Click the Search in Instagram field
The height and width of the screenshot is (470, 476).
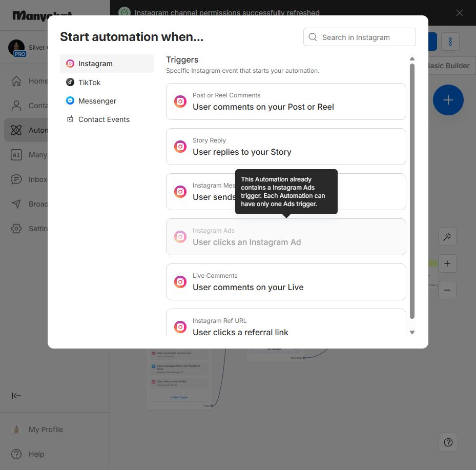359,37
